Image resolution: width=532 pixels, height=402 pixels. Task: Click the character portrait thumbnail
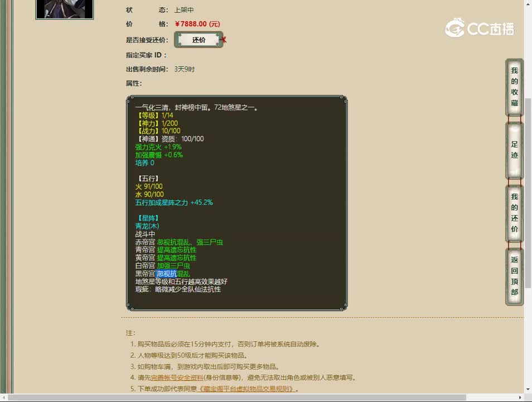pyautogui.click(x=64, y=9)
